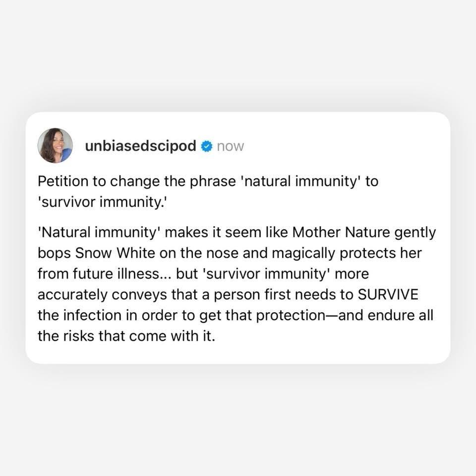This screenshot has height=476, width=476.
Task: Click the word 'gently' in the post
Action: [x=415, y=233]
